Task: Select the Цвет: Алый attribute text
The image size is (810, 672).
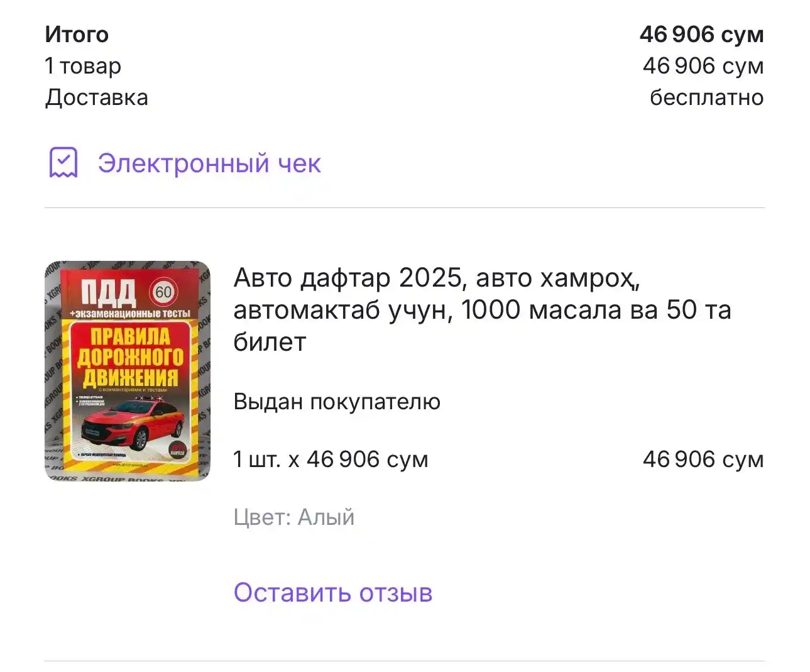Action: [x=294, y=517]
